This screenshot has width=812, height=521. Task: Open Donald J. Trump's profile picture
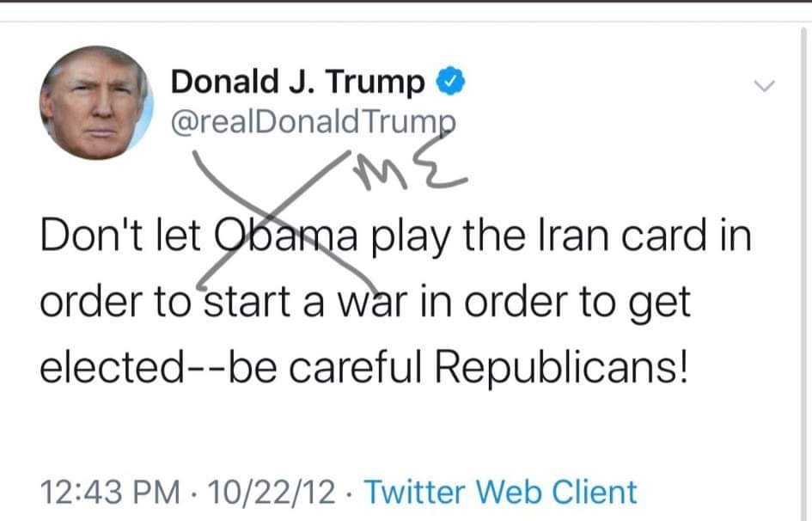pos(96,102)
